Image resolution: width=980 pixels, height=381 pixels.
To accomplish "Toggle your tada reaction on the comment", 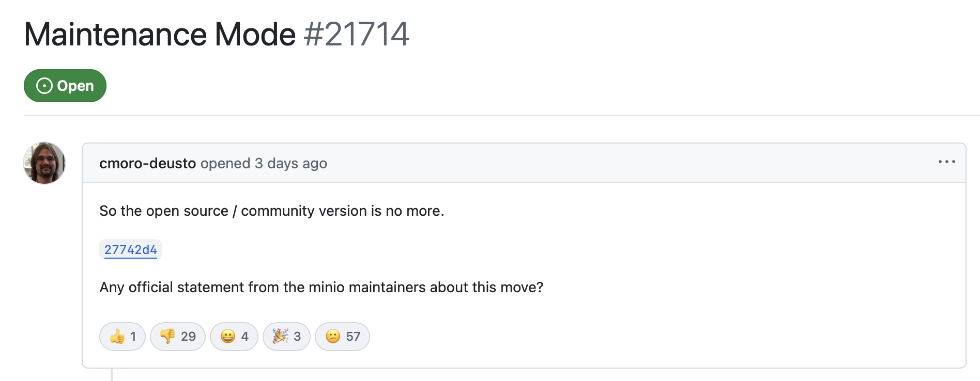I will (x=286, y=336).
